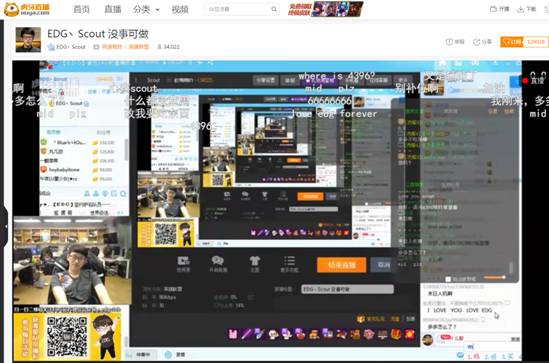This screenshot has width=549, height=363.
Task: Click the orange subscribe button
Action: coord(512,42)
